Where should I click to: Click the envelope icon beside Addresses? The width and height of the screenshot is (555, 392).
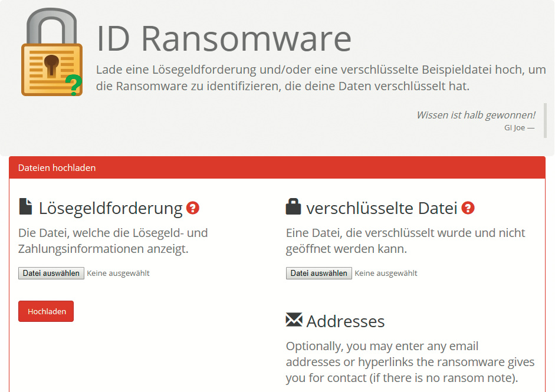[294, 320]
